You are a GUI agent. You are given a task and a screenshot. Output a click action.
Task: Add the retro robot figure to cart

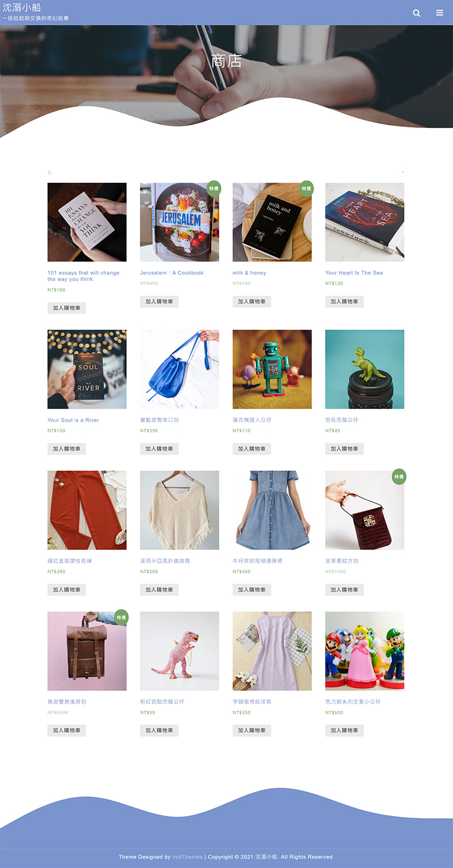[252, 449]
